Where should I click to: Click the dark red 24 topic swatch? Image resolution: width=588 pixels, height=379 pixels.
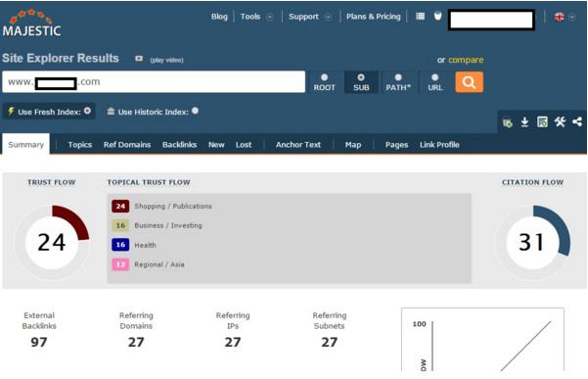(x=120, y=206)
